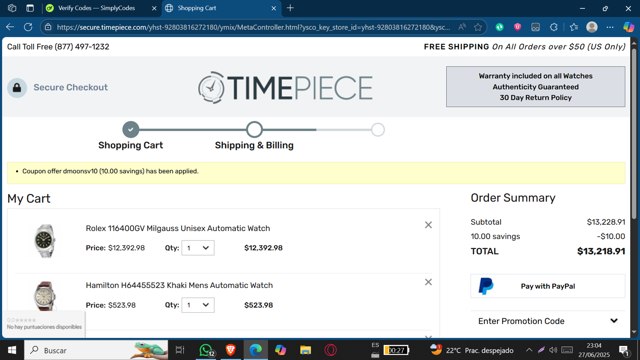Open Hamilton H64455523 Khaki product link
Image resolution: width=640 pixels, height=360 pixels.
[179, 285]
